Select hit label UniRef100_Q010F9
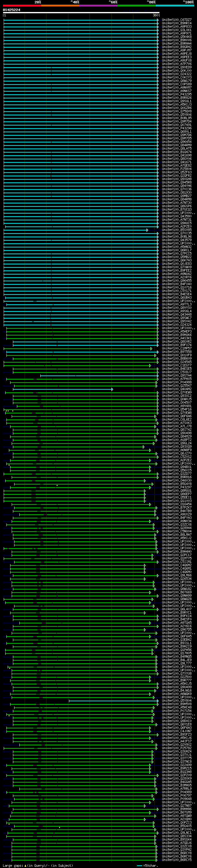 (177, 355)
